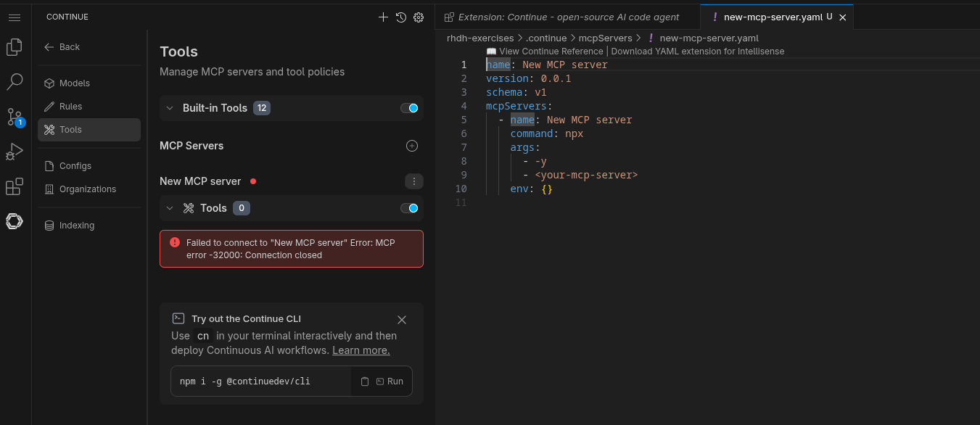Viewport: 980px width, 425px height.
Task: Click the connection error message text
Action: click(x=291, y=249)
